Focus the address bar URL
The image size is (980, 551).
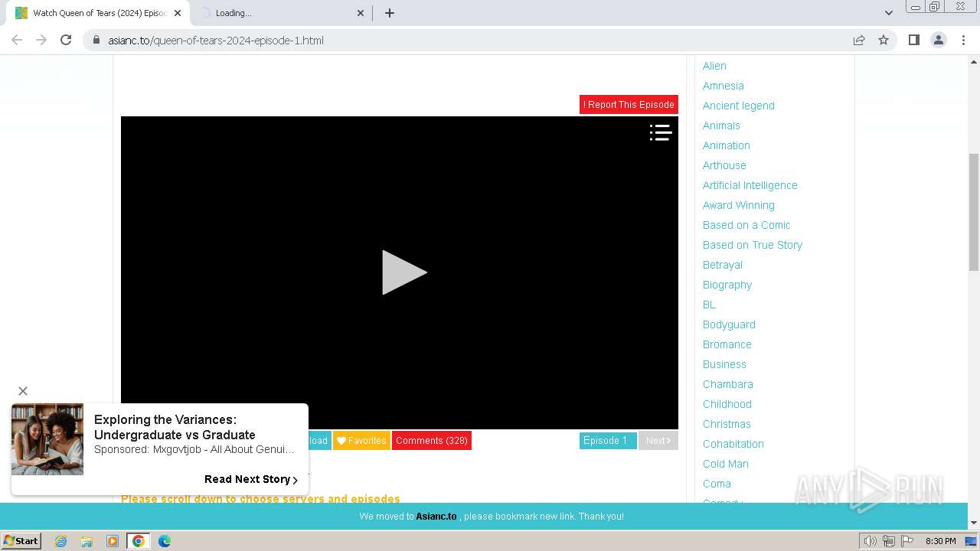216,41
